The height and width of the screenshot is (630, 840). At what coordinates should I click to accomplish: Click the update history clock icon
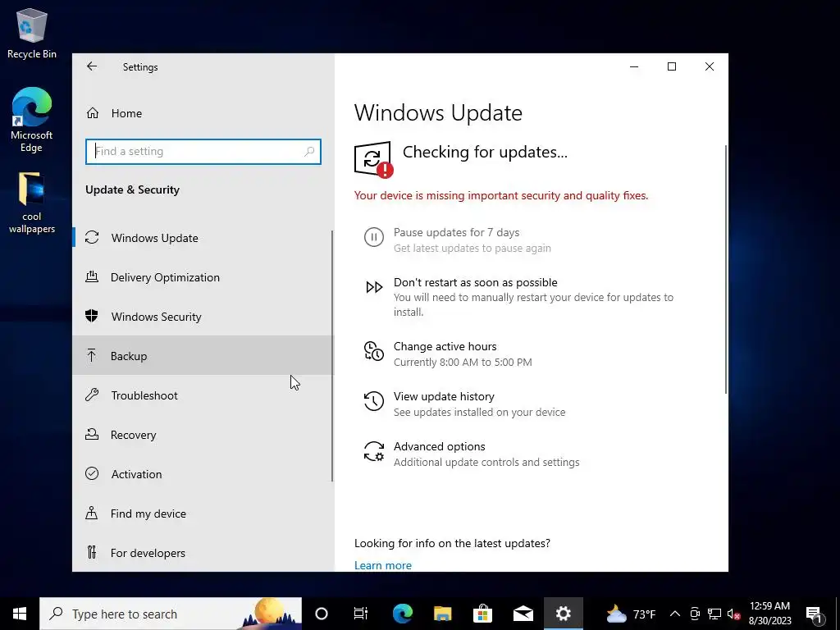[374, 400]
